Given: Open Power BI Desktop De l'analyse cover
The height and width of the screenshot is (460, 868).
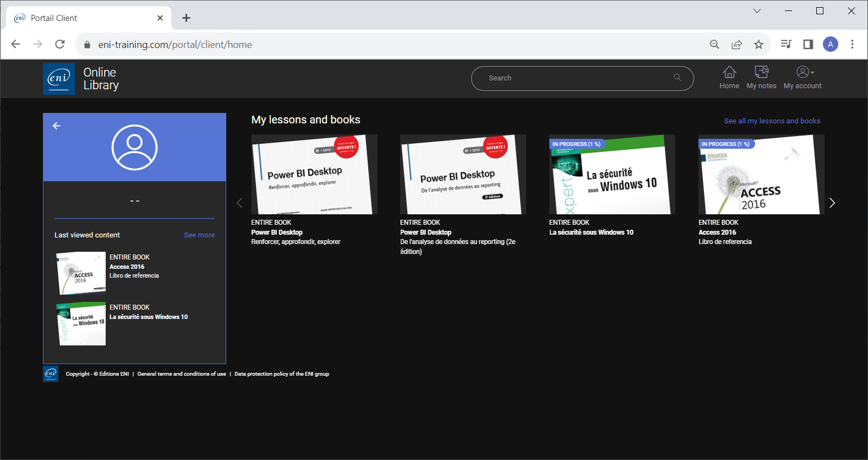Looking at the screenshot, I should pos(463,174).
